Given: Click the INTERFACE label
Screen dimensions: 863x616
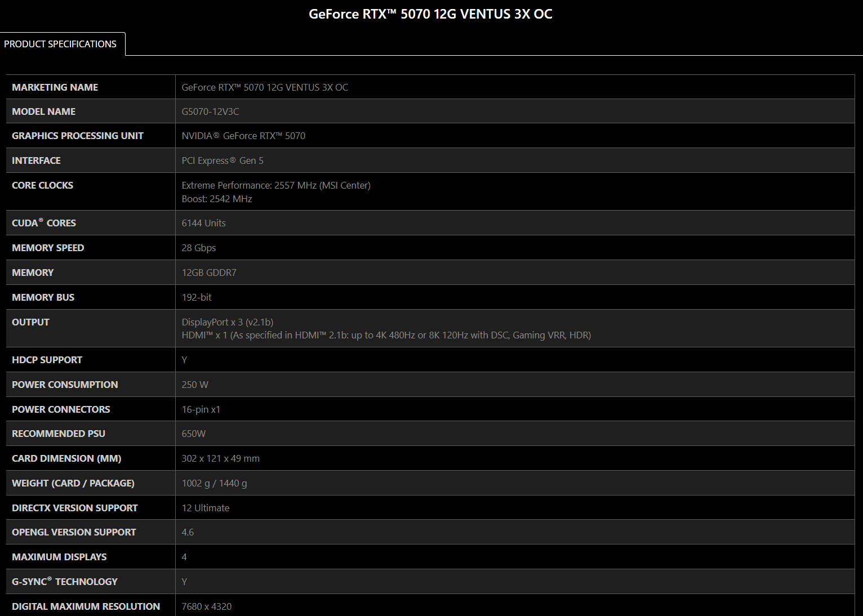Looking at the screenshot, I should (x=36, y=160).
